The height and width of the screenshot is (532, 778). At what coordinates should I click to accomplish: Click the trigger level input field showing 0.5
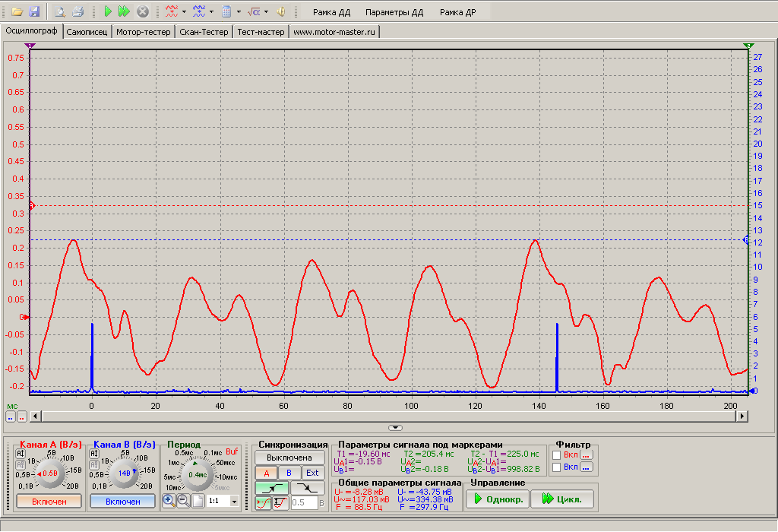point(304,502)
